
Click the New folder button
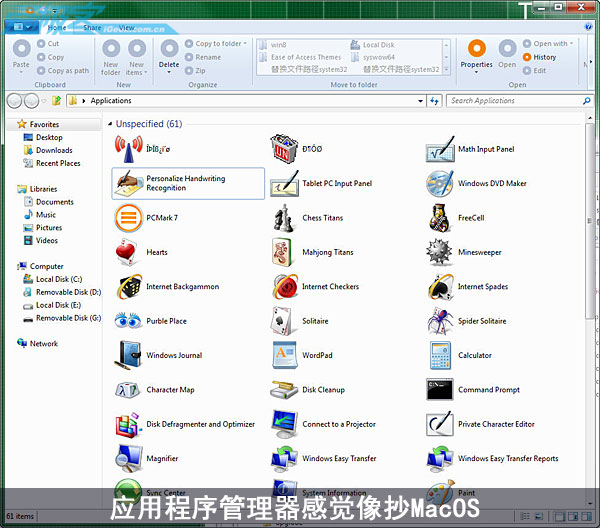coord(111,57)
